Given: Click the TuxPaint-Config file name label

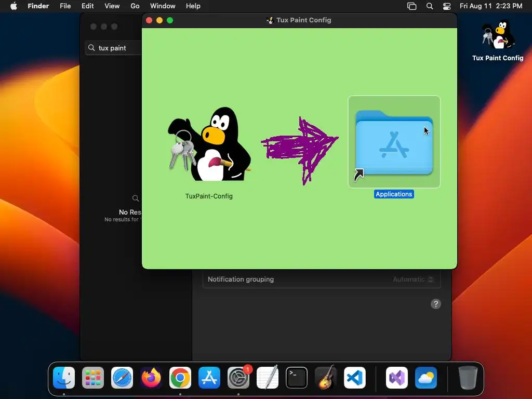Looking at the screenshot, I should 209,196.
